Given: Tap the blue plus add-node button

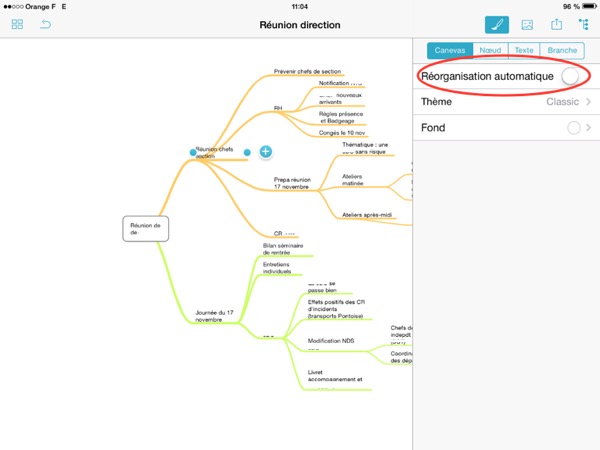Looking at the screenshot, I should coord(266,152).
